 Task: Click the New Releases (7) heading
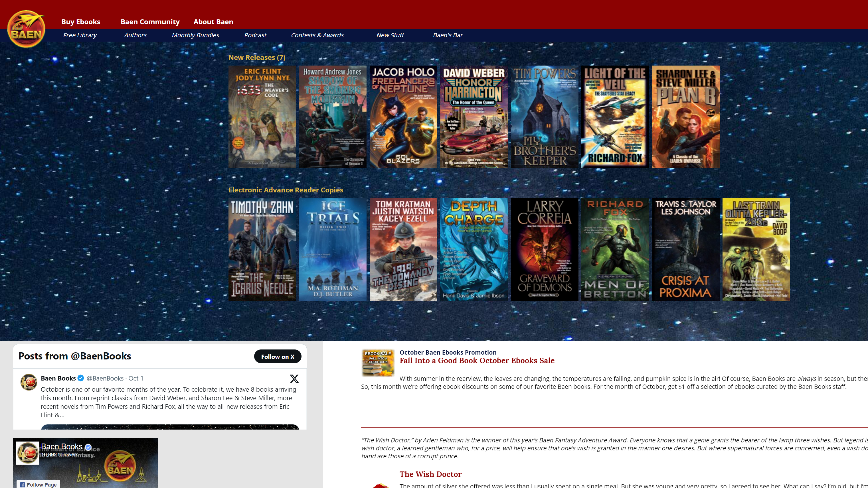257,58
